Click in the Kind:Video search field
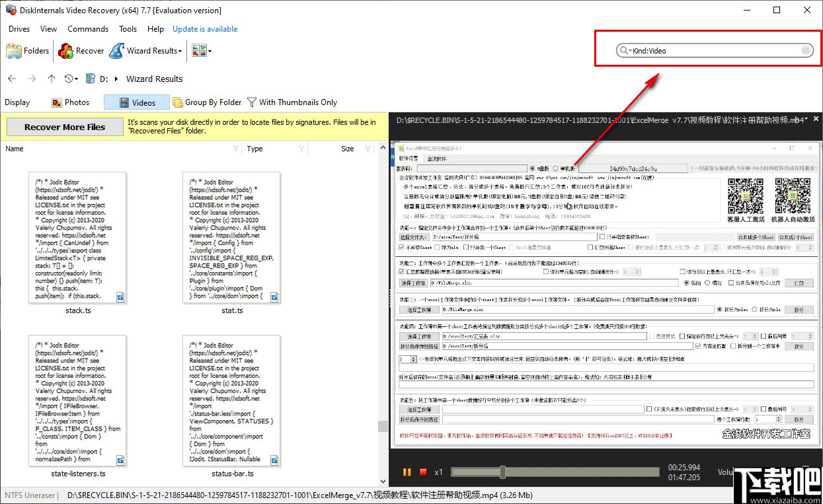The width and height of the screenshot is (823, 504). click(x=715, y=51)
